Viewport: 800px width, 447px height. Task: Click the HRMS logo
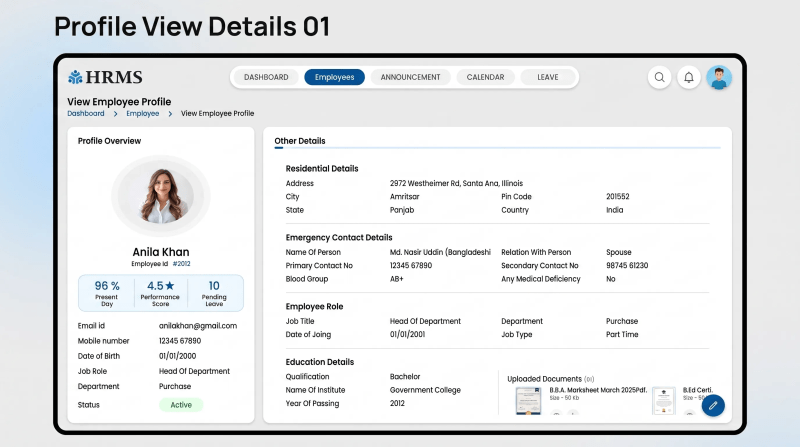(105, 77)
